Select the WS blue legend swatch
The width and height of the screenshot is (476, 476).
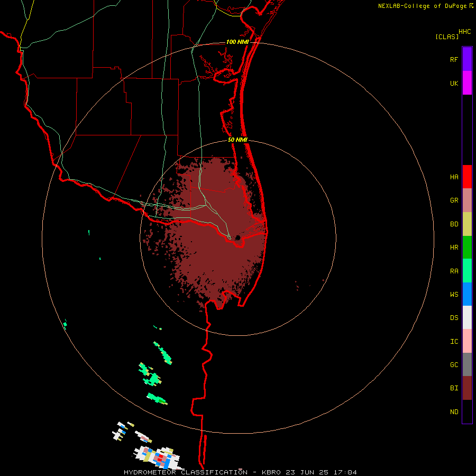point(467,294)
